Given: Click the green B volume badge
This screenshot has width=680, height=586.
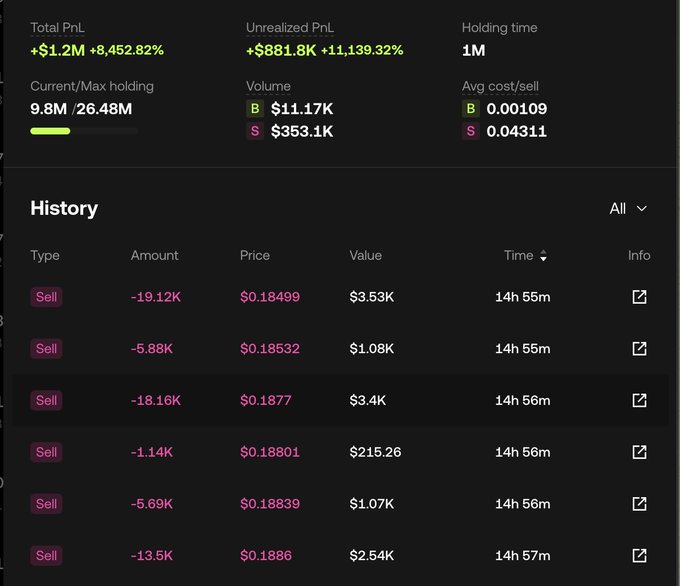Looking at the screenshot, I should (255, 108).
